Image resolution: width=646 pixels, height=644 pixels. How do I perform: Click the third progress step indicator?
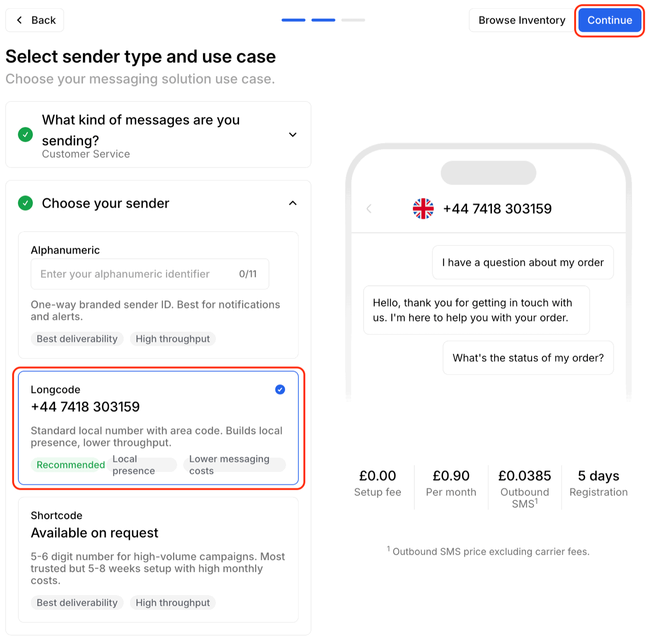pyautogui.click(x=353, y=20)
